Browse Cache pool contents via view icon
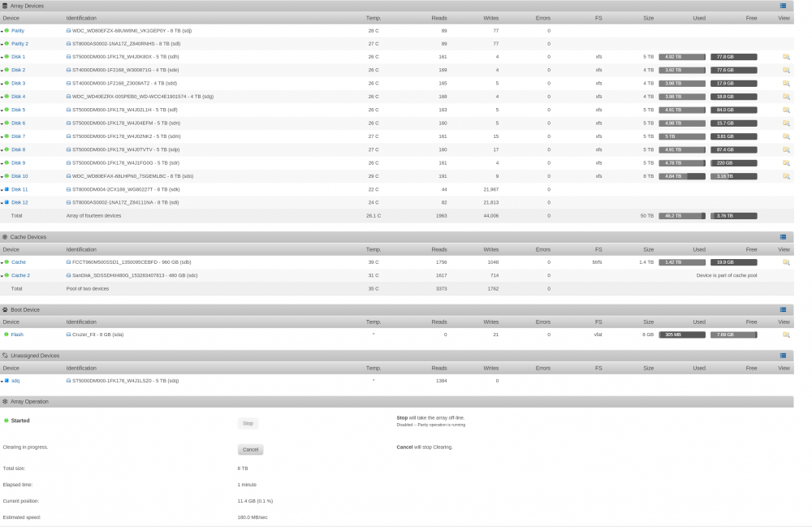The height and width of the screenshot is (527, 812). coord(786,262)
